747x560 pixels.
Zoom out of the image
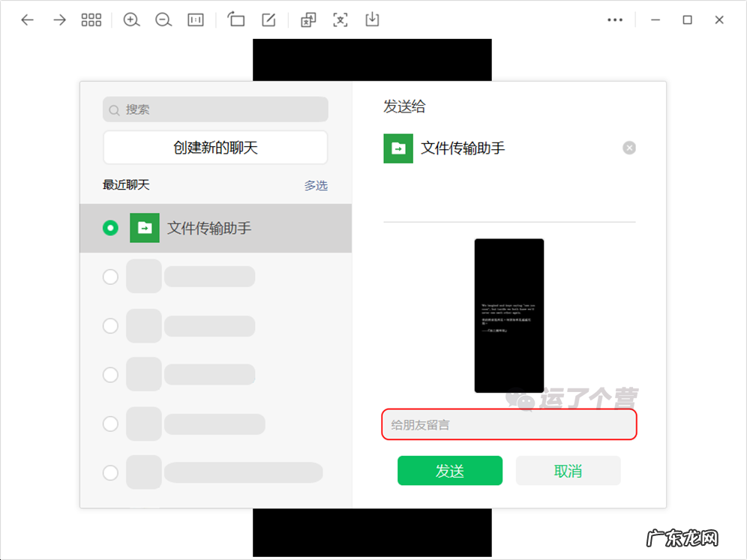tap(163, 19)
